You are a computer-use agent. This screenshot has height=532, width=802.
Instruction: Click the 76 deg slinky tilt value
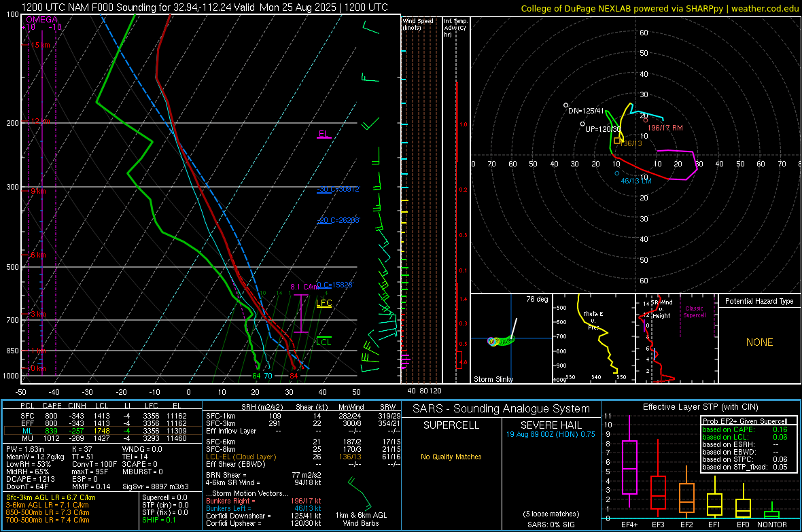tap(537, 299)
